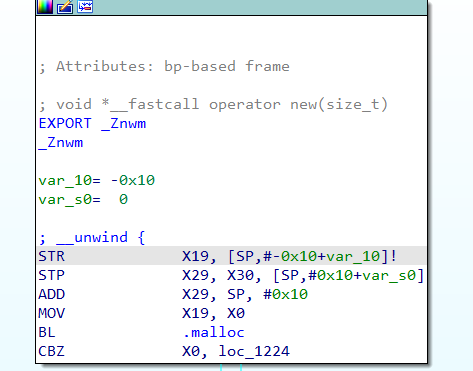This screenshot has width=473, height=371.
Task: Select the CBZ instruction mnemonic
Action: click(52, 351)
